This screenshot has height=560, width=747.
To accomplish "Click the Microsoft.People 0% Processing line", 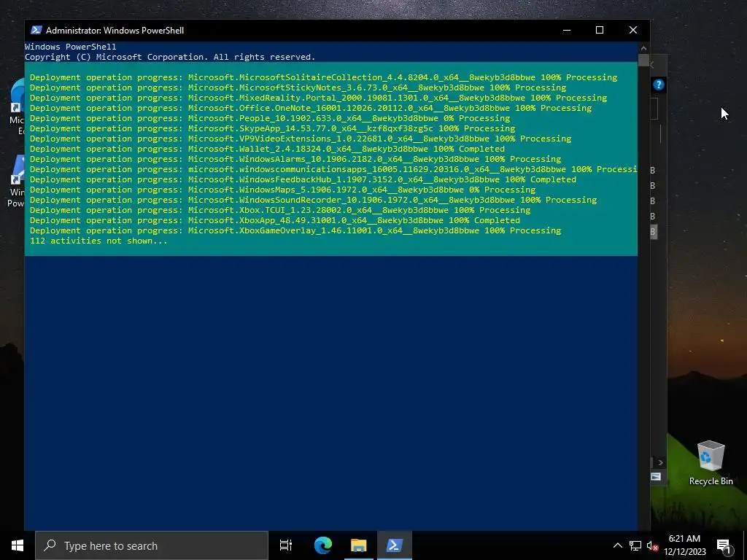I will tap(270, 118).
